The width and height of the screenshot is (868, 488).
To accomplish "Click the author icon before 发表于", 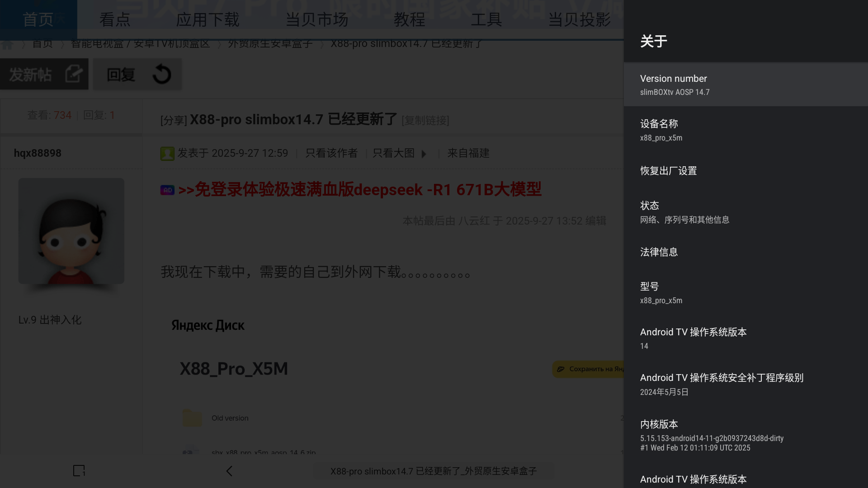I will [167, 154].
